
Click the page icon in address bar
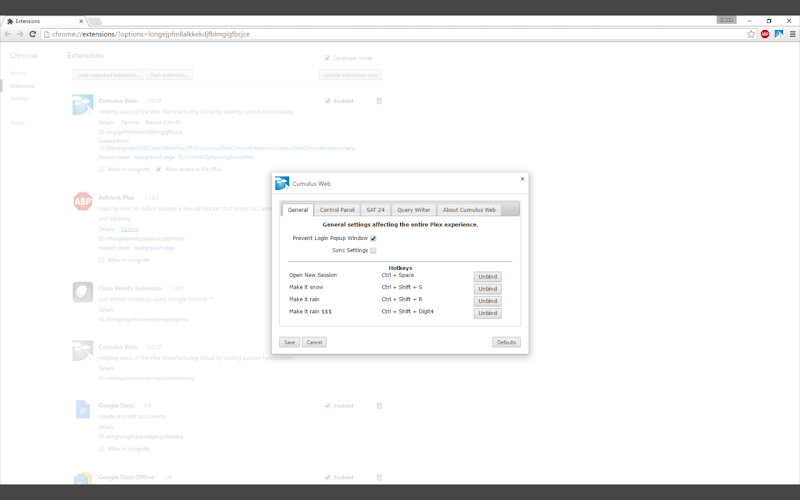46,34
